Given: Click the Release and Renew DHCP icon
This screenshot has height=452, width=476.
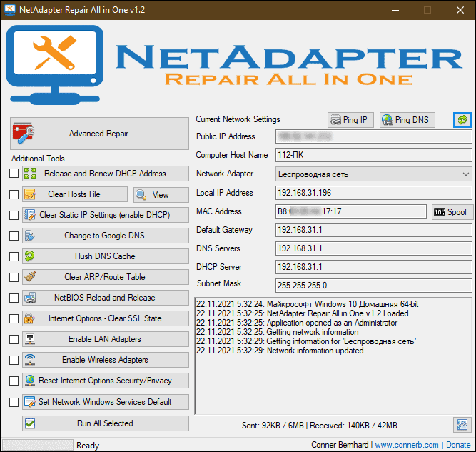Looking at the screenshot, I should pyautogui.click(x=30, y=174).
